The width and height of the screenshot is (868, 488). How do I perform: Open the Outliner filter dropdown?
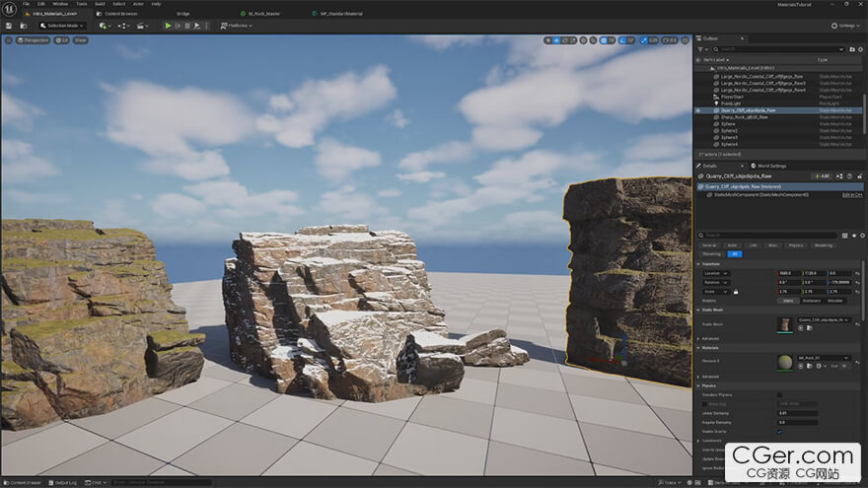tap(702, 49)
